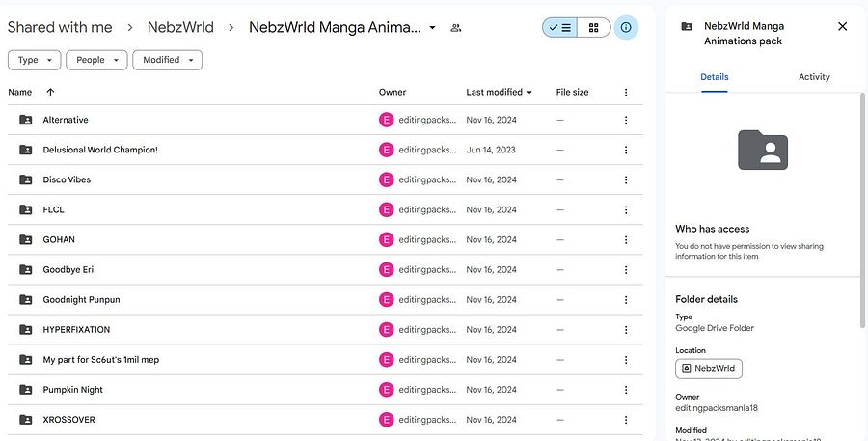Select the Delusional World Champion! folder name
Viewport: 868px width, 441px height.
click(x=100, y=150)
